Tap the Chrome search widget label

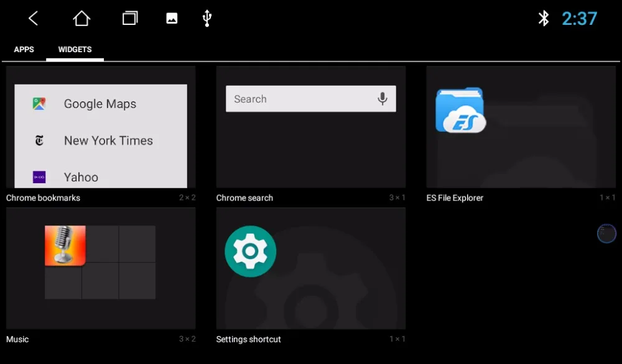click(244, 198)
